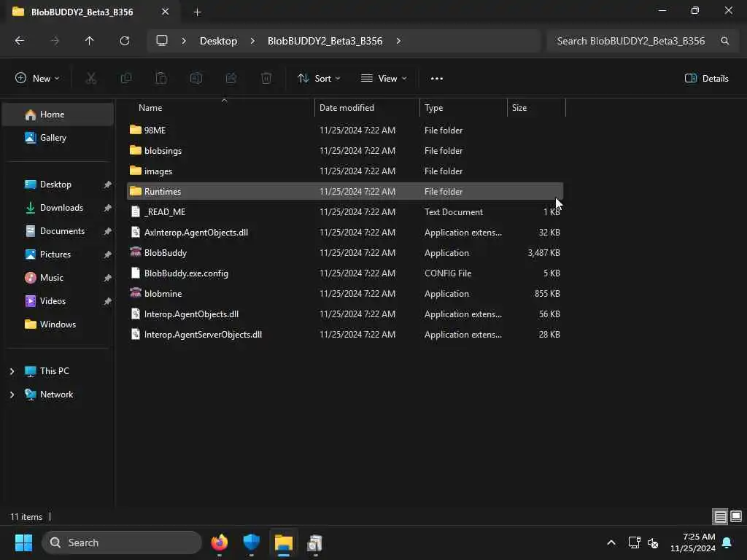Image resolution: width=747 pixels, height=560 pixels.
Task: Click the Delete trash icon
Action: tap(266, 78)
